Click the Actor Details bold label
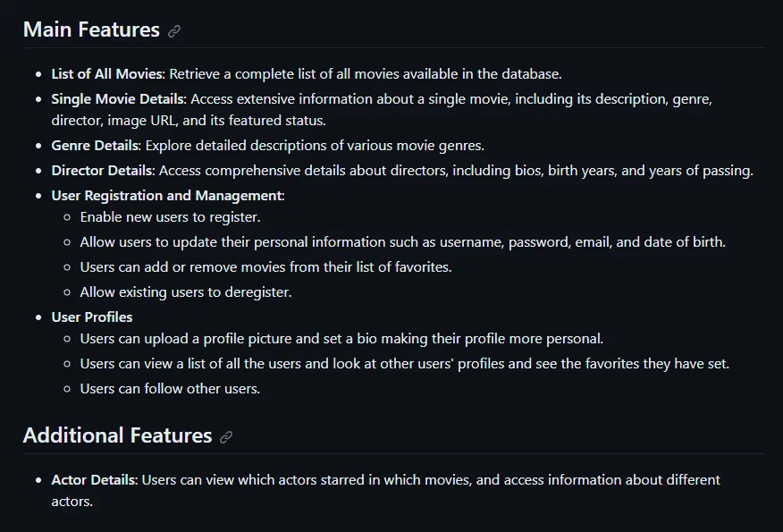The width and height of the screenshot is (783, 532). [94, 480]
